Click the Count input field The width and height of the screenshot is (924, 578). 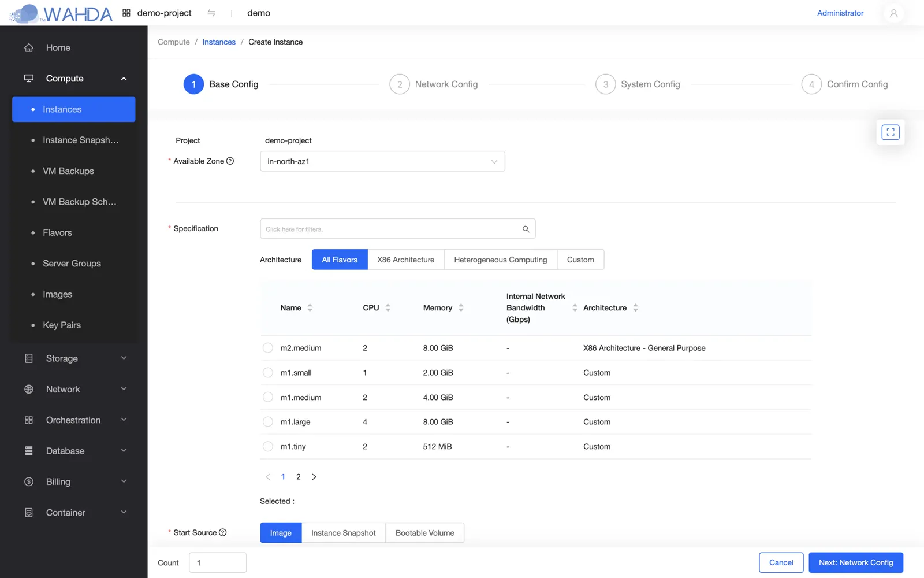coord(218,562)
